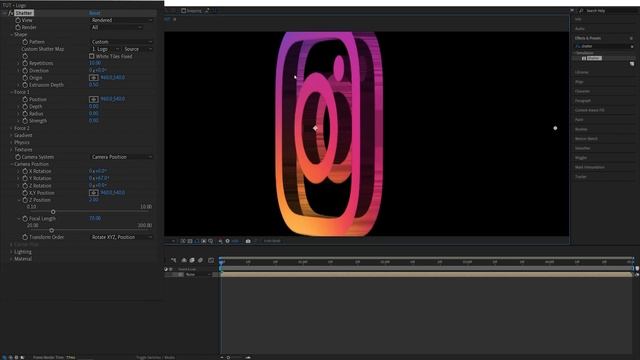640x360 pixels.
Task: Click the Focal Length slider handle
Action: [51, 230]
